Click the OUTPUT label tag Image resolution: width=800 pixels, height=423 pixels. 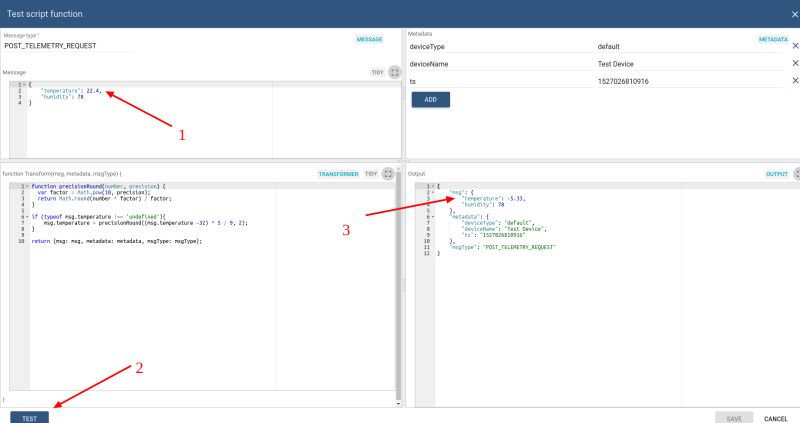(777, 174)
